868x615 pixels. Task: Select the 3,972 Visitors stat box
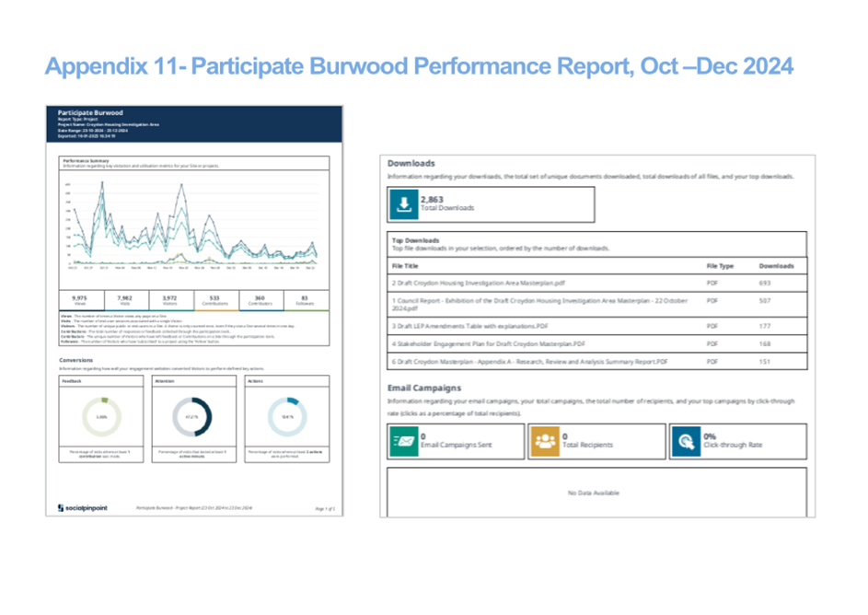pyautogui.click(x=171, y=300)
